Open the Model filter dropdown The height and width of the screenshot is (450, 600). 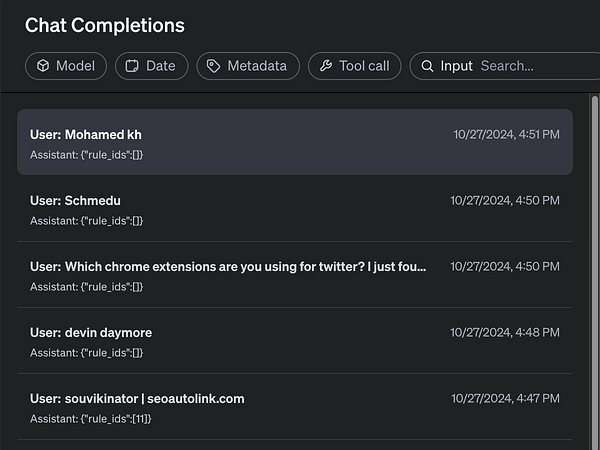66,66
